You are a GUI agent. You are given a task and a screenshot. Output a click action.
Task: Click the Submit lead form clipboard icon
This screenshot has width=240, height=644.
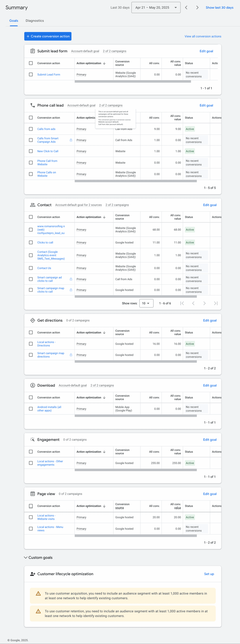[x=33, y=51]
